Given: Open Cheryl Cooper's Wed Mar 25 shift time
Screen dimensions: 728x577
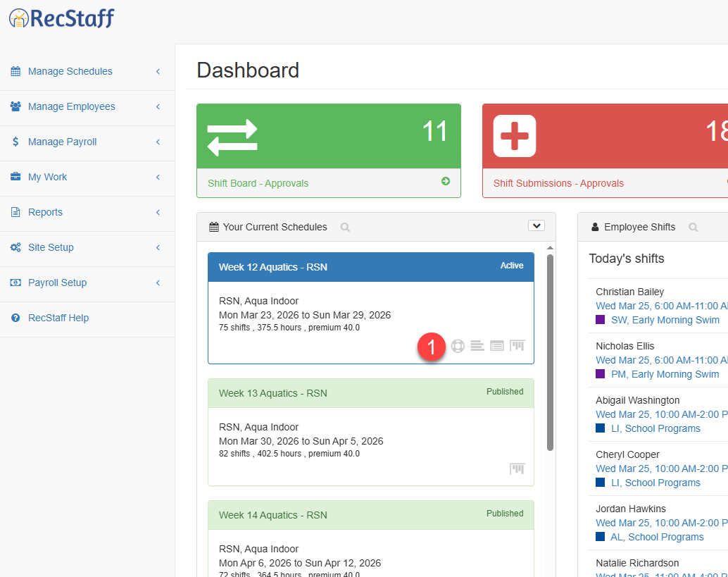Looking at the screenshot, I should coord(662,469).
